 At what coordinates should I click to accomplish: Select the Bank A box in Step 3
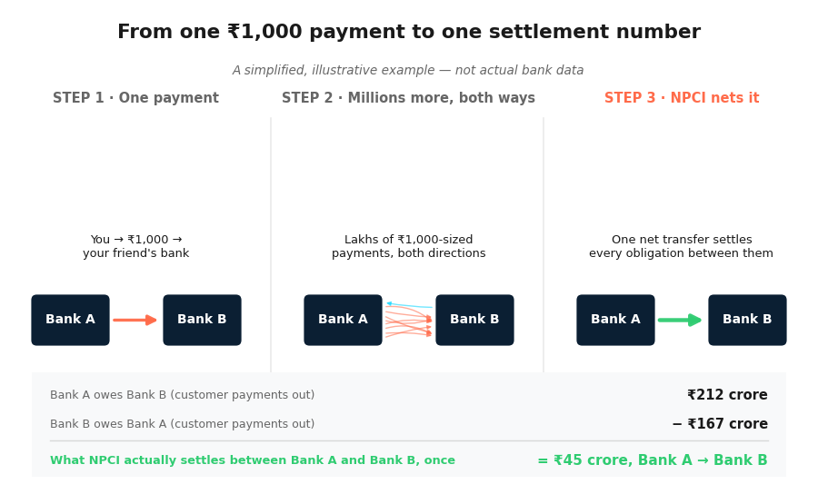pyautogui.click(x=615, y=320)
